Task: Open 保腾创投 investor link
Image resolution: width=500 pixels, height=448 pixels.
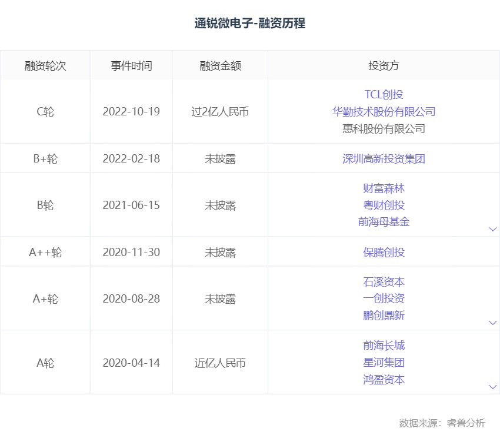Action: tap(384, 253)
